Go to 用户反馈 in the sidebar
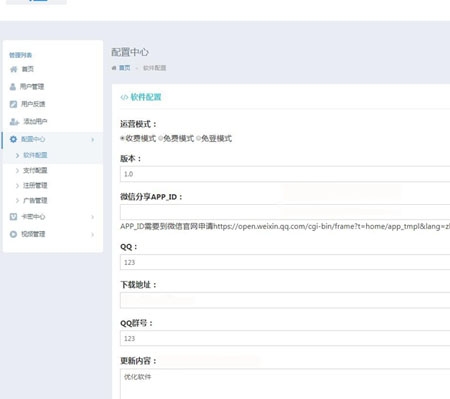This screenshot has height=399, width=450. [x=33, y=104]
